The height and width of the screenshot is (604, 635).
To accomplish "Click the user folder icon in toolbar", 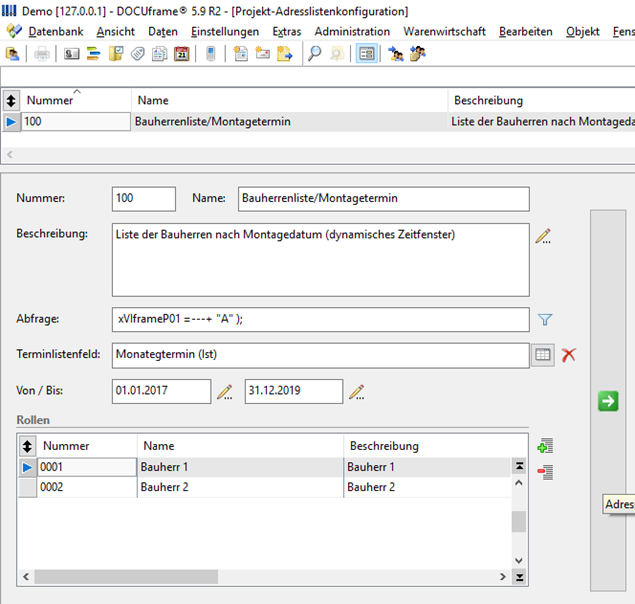I will 13,54.
